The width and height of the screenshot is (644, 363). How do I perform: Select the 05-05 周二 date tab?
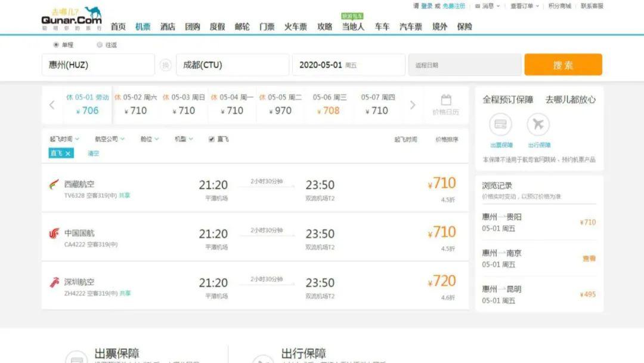(280, 105)
